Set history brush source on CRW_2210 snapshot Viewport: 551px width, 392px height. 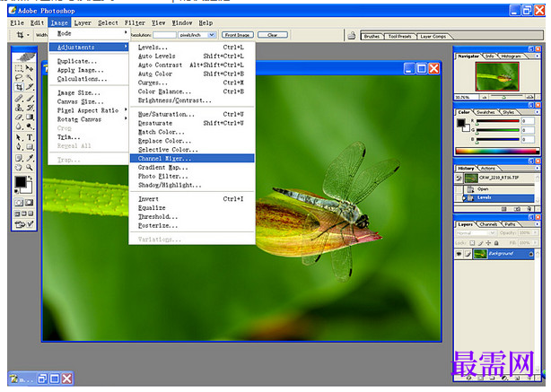click(x=459, y=179)
